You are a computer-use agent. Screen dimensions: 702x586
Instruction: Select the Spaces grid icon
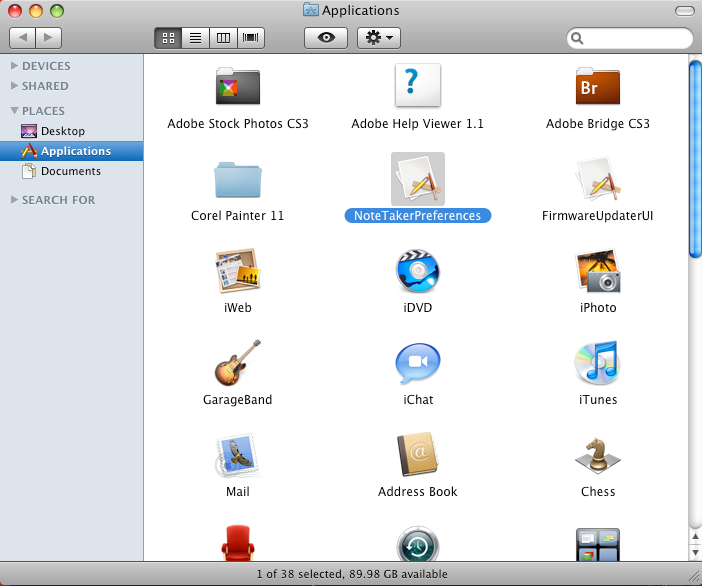coord(598,544)
